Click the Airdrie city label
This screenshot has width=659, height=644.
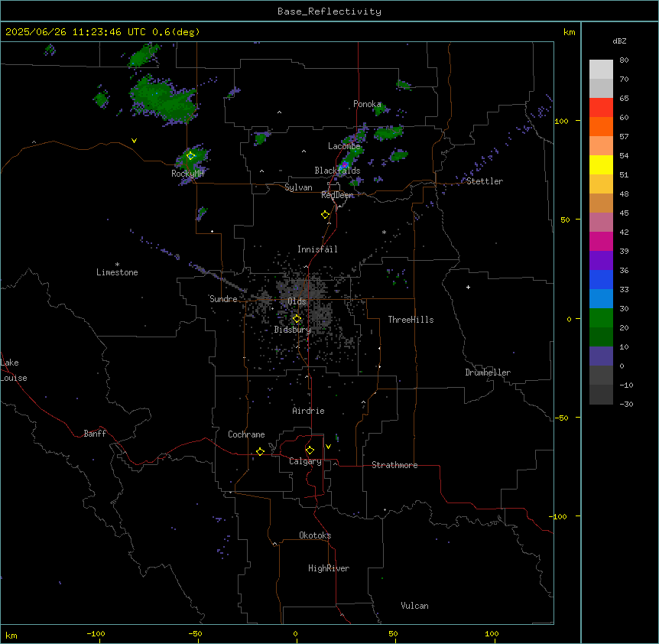pyautogui.click(x=308, y=411)
